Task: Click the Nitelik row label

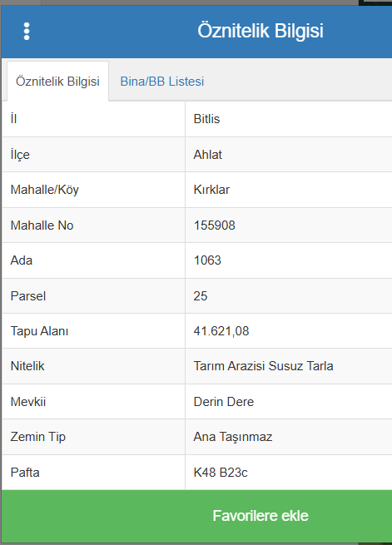Action: point(27,366)
